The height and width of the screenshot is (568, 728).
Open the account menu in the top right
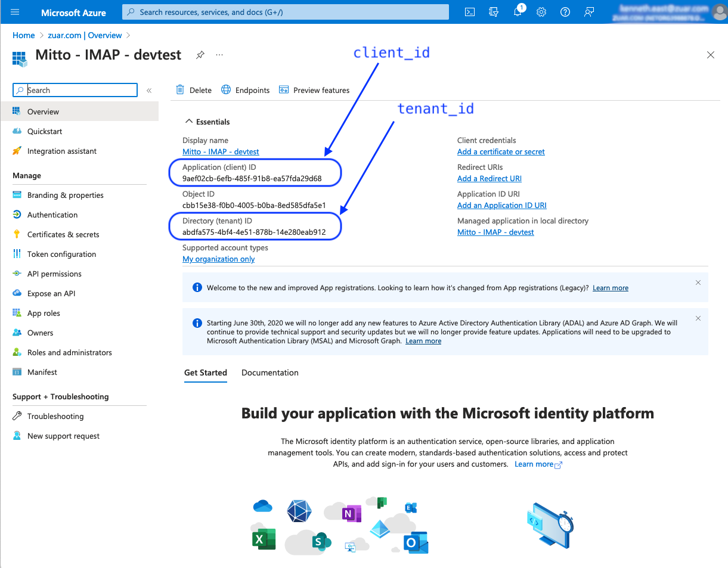click(x=668, y=12)
